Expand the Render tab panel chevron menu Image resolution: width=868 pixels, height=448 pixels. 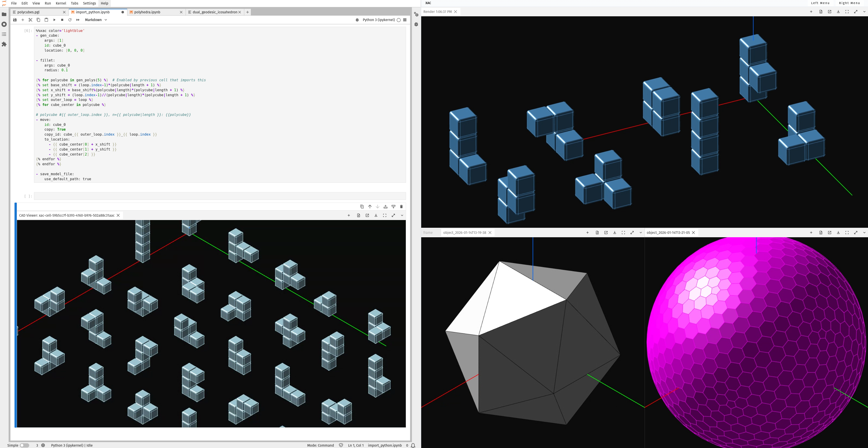click(864, 12)
